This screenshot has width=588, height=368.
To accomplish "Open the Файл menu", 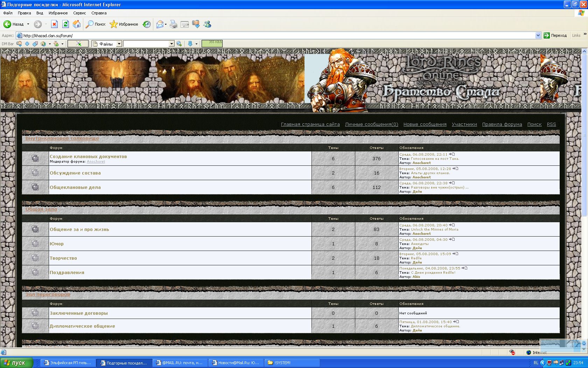I will pyautogui.click(x=8, y=13).
